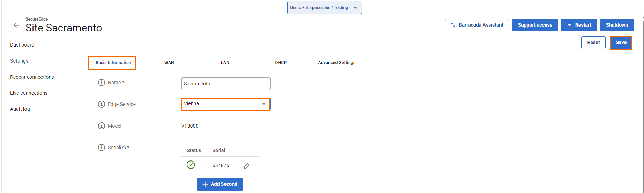Open the Barracuda Assistant
Image resolution: width=644 pixels, height=193 pixels.
[x=476, y=25]
